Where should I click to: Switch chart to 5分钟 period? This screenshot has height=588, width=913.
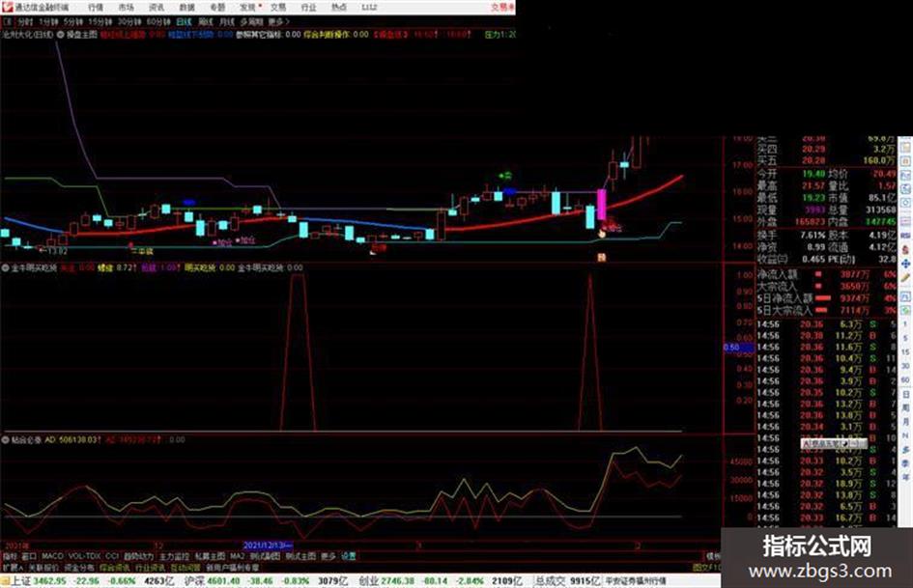73,21
